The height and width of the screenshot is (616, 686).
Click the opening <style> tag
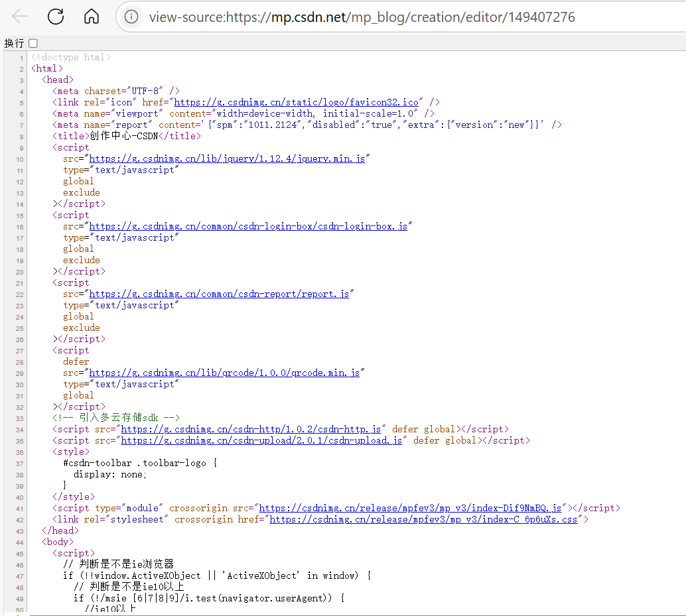(71, 452)
